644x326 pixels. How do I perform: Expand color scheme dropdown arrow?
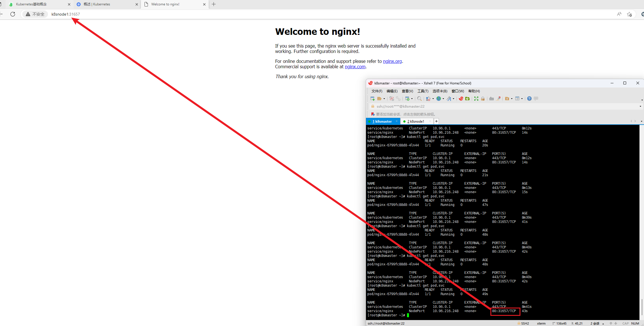coord(433,99)
